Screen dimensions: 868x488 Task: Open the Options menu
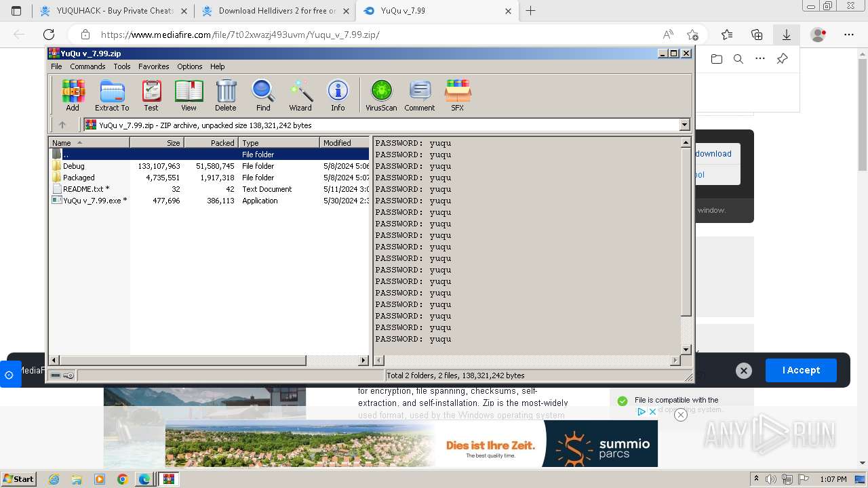coord(190,66)
